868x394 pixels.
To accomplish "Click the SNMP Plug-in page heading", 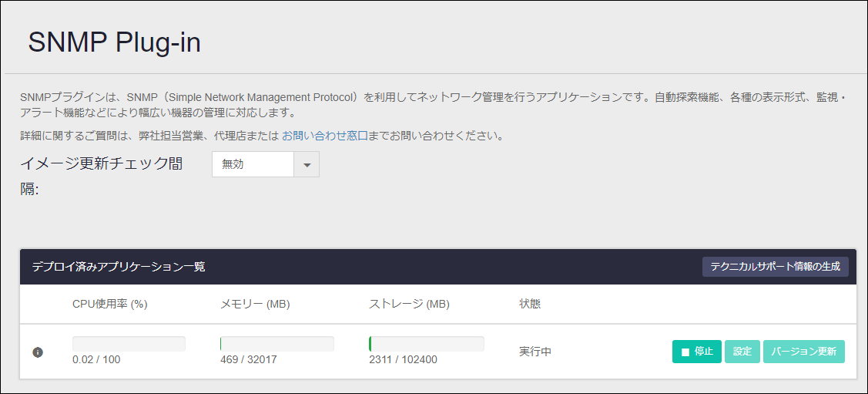I will tap(114, 42).
